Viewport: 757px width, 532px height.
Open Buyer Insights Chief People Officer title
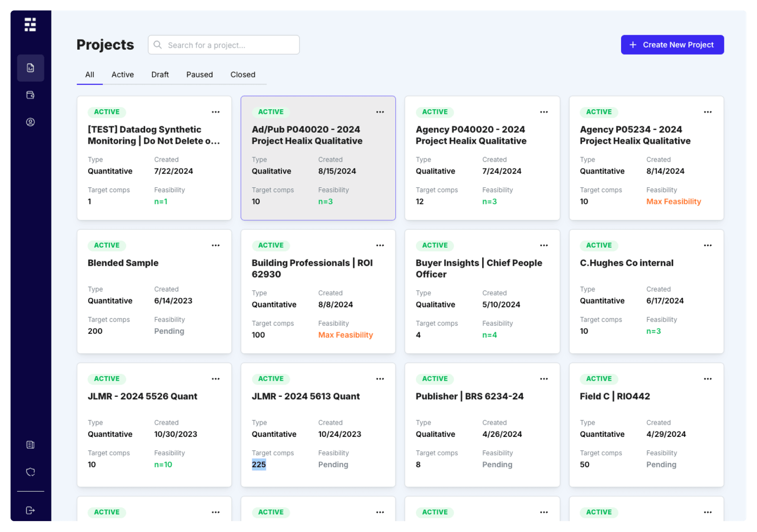[x=479, y=269]
